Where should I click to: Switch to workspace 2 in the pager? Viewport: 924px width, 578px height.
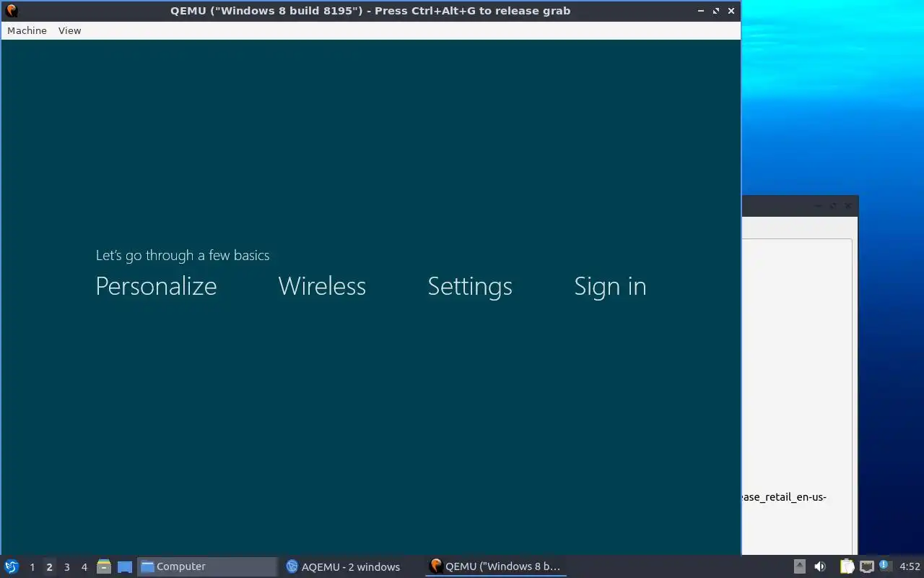[x=49, y=567]
